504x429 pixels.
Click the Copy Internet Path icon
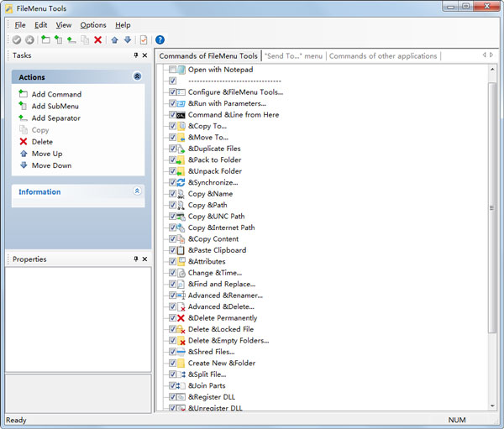pyautogui.click(x=181, y=228)
